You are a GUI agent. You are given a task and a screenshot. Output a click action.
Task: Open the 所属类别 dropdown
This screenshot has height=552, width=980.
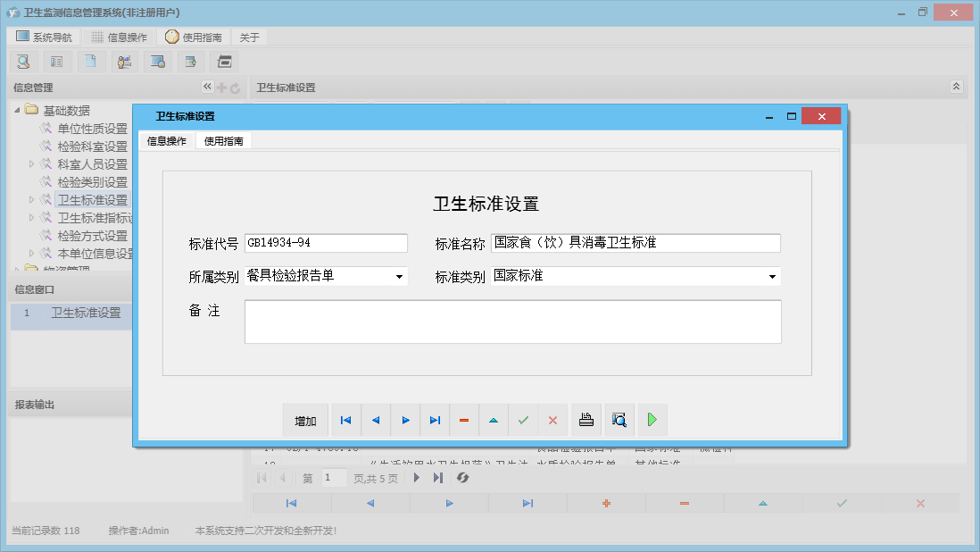point(399,277)
